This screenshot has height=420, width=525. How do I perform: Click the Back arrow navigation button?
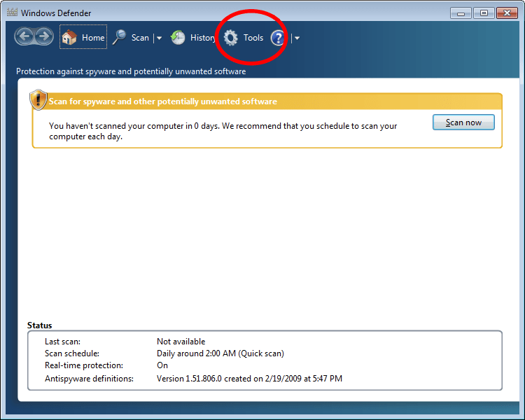coord(24,36)
